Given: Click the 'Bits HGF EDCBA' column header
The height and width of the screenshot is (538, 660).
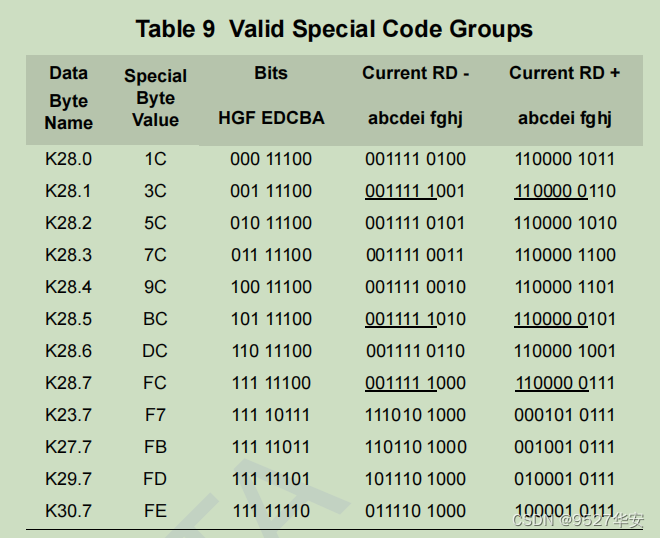Looking at the screenshot, I should [x=271, y=96].
